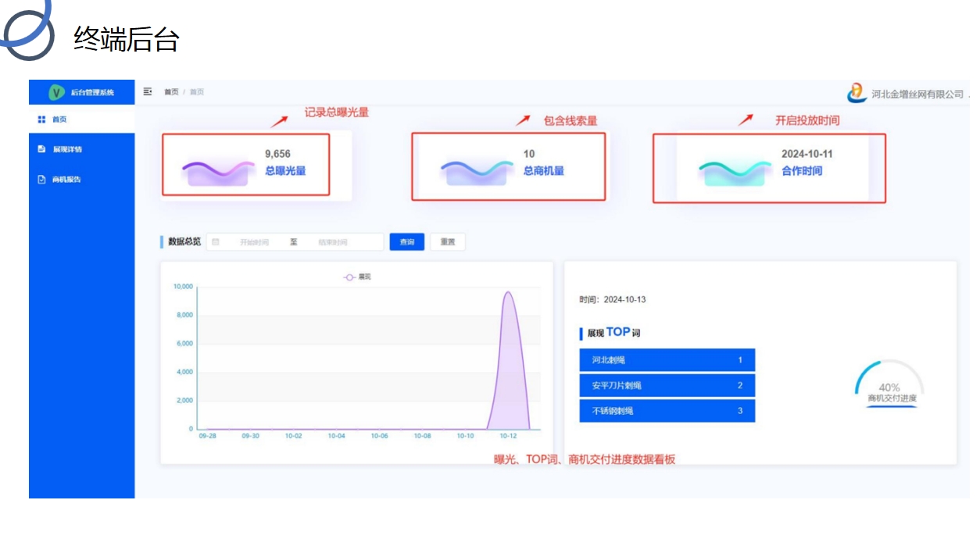Click the 展现详情 document icon
Screen dimensions: 980x550
[42, 149]
